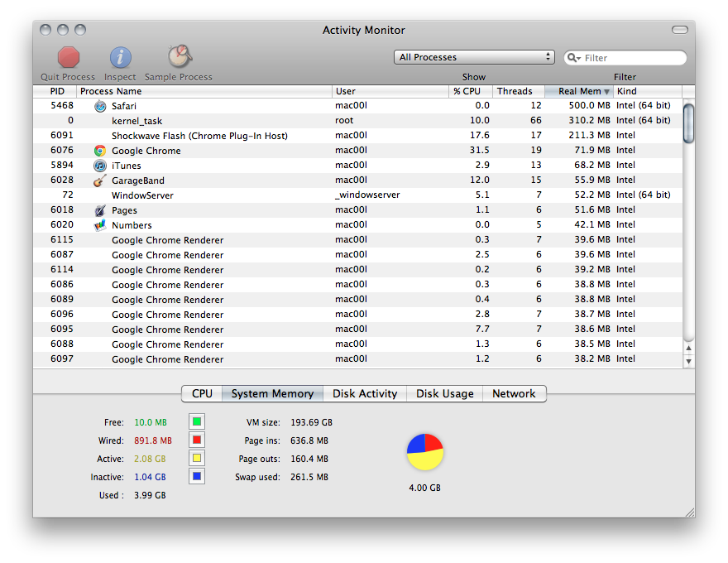
Task: Select Google Chrome Renderer PID 6114
Action: coord(358,269)
